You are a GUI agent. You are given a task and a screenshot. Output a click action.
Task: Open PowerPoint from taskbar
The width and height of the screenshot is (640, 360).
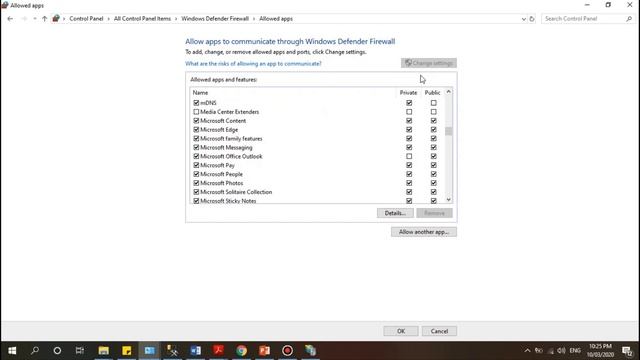pos(264,351)
